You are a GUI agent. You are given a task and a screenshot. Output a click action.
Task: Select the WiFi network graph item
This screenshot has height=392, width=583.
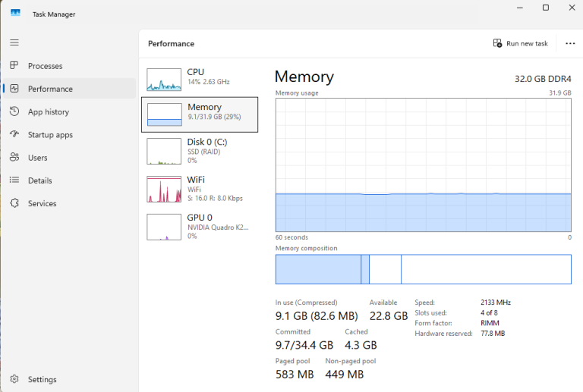pyautogui.click(x=200, y=189)
